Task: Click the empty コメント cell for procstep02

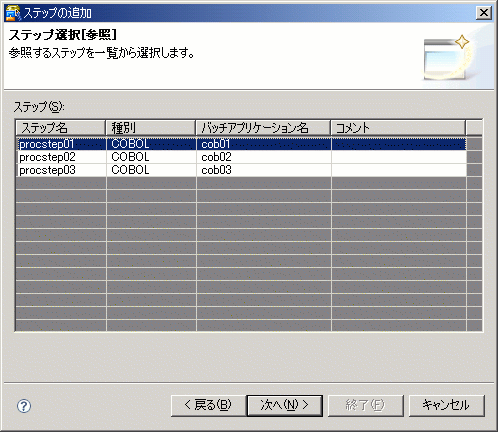Action: click(399, 157)
